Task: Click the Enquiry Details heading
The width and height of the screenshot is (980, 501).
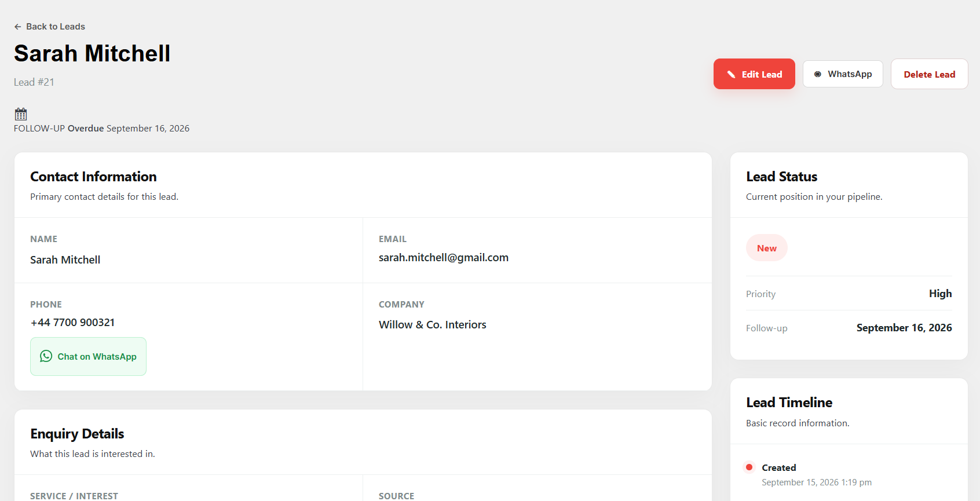Action: (x=77, y=434)
